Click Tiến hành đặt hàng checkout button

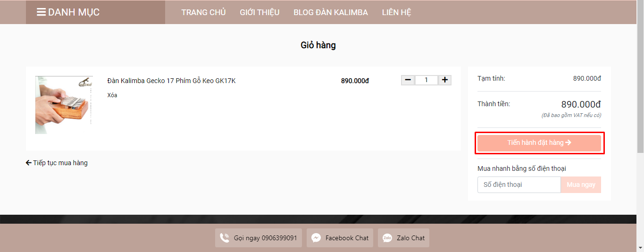point(539,143)
